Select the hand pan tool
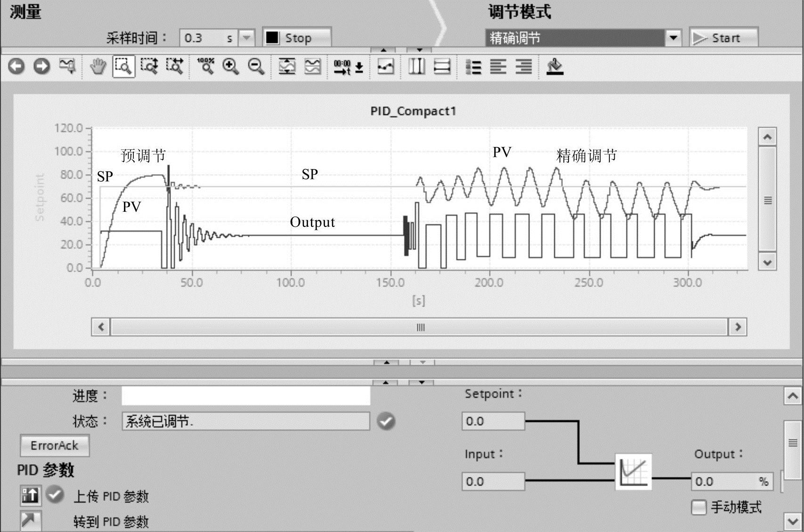This screenshot has width=804, height=532. pos(98,66)
